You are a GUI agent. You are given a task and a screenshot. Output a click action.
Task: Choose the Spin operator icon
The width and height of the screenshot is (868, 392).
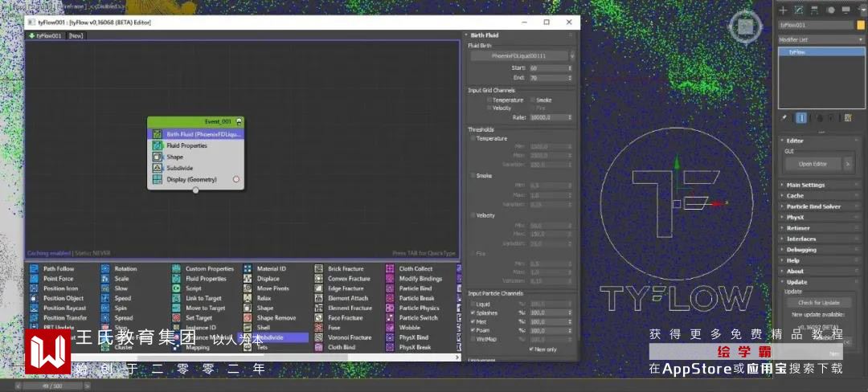105,308
